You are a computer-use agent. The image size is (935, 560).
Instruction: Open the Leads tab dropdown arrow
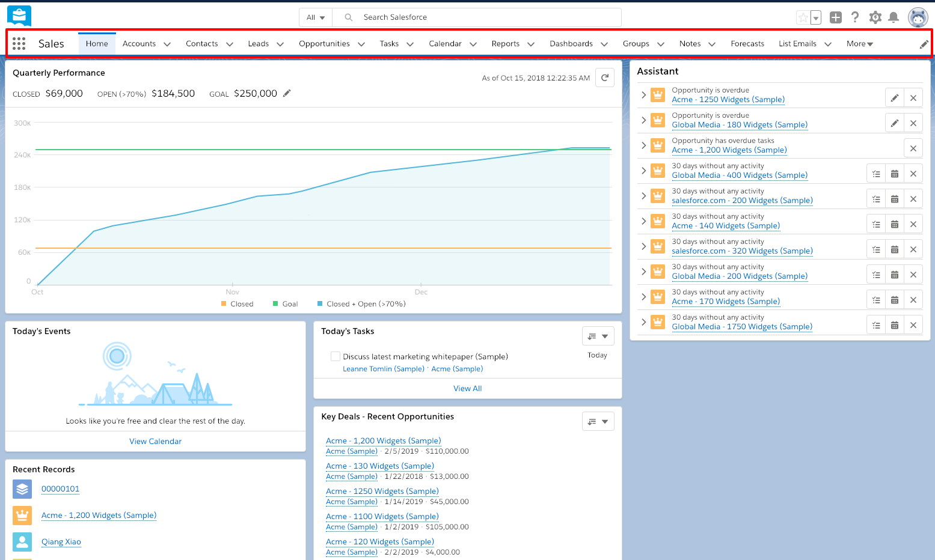tap(280, 44)
